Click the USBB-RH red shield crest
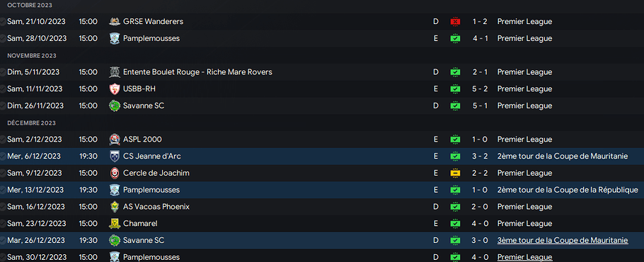The width and height of the screenshot is (644, 262). point(115,89)
